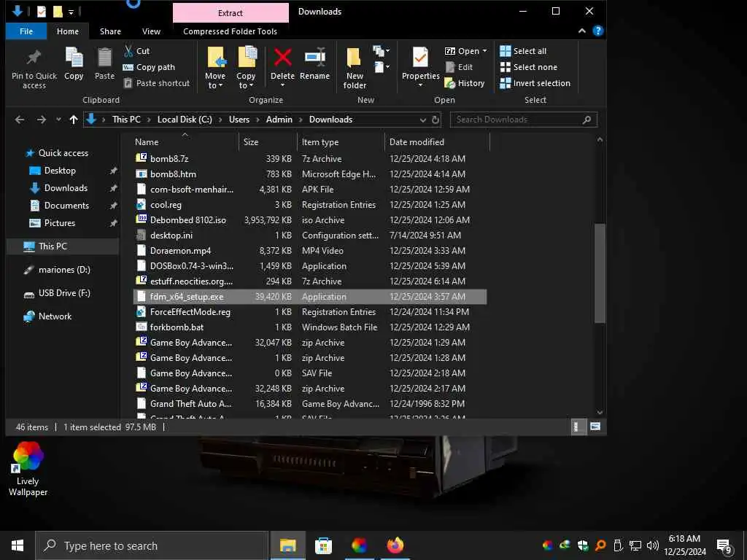
Task: Open the Explorer help question mark
Action: click(597, 31)
